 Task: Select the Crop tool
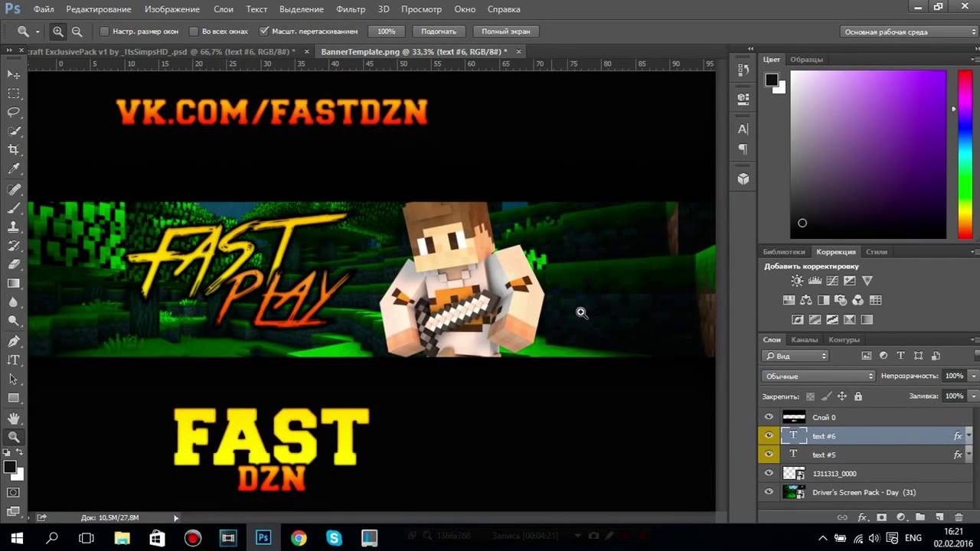point(14,151)
